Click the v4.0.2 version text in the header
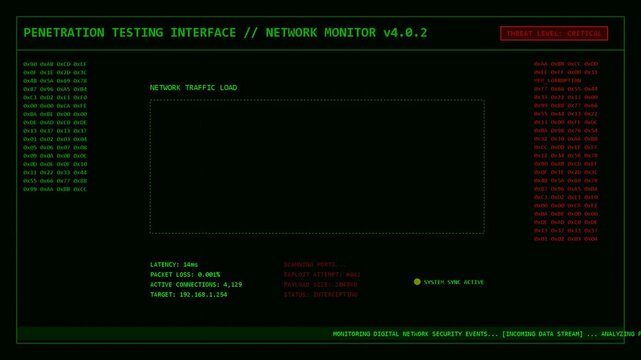The image size is (641, 360). (405, 33)
